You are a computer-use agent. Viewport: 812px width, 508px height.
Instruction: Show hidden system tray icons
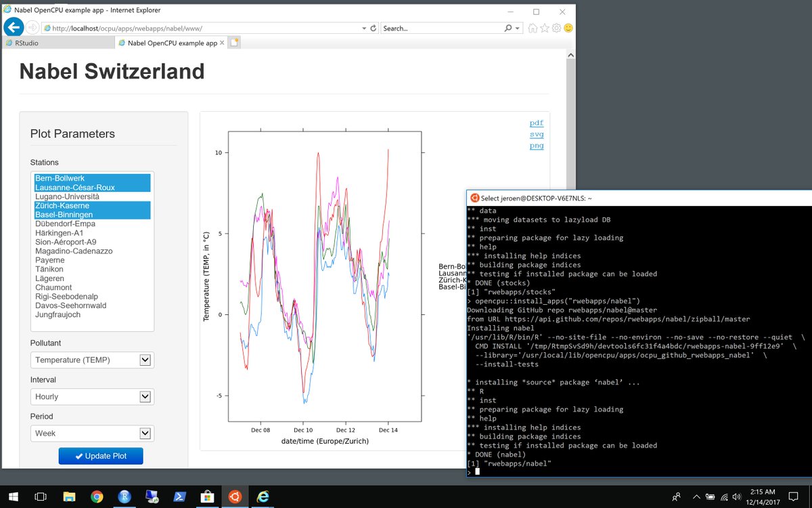(x=697, y=496)
